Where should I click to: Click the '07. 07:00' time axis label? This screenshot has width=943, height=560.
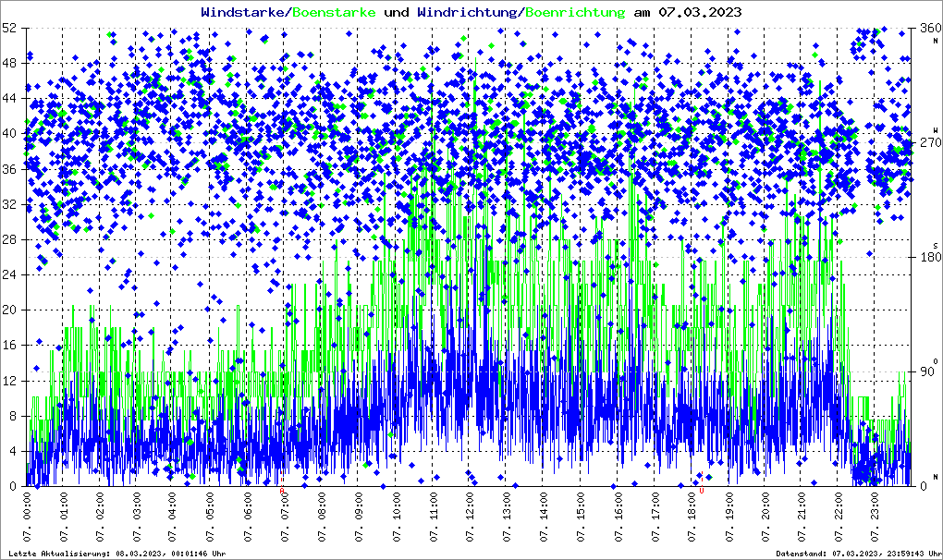point(285,517)
